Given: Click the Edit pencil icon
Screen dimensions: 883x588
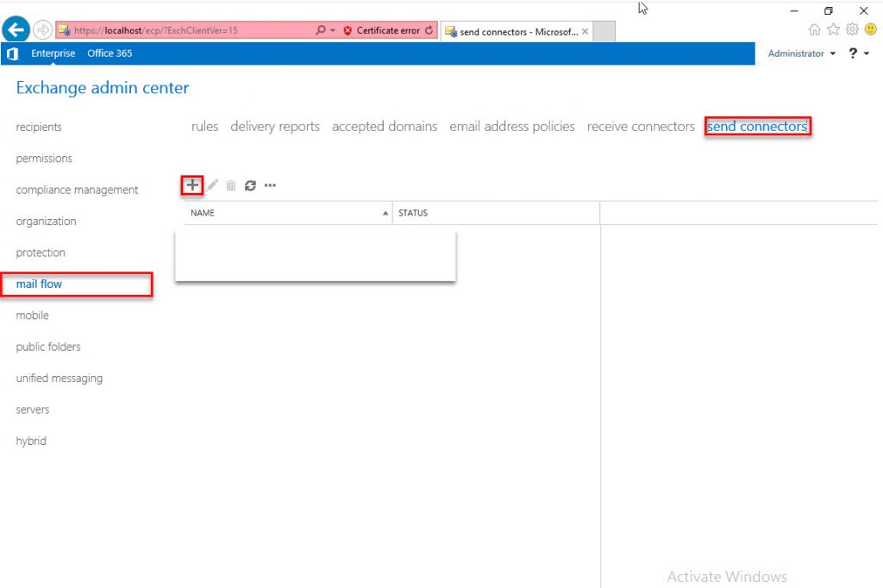Looking at the screenshot, I should click(212, 185).
